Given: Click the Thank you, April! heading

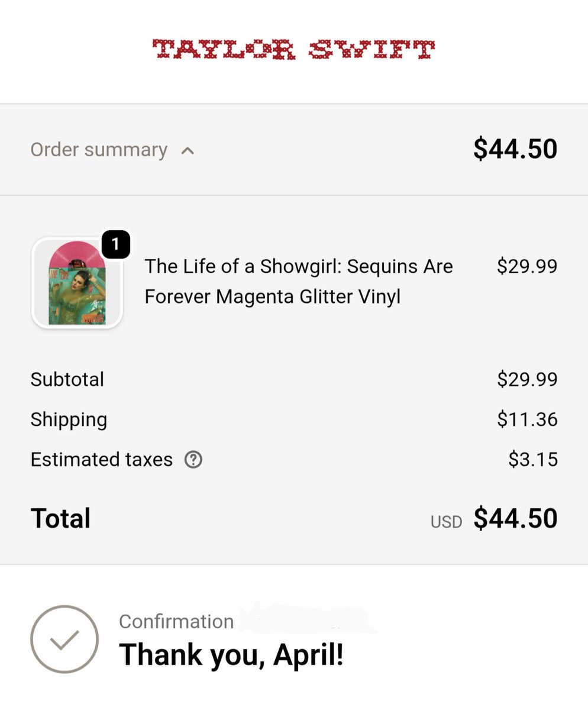Looking at the screenshot, I should (x=231, y=655).
